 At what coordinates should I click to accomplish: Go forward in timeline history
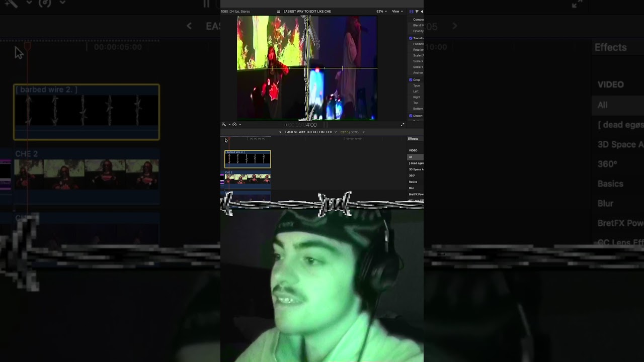point(364,132)
